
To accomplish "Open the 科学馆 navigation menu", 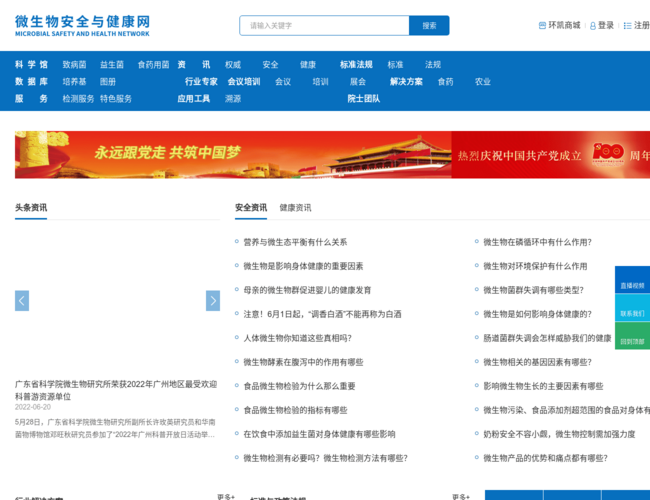I will point(32,65).
